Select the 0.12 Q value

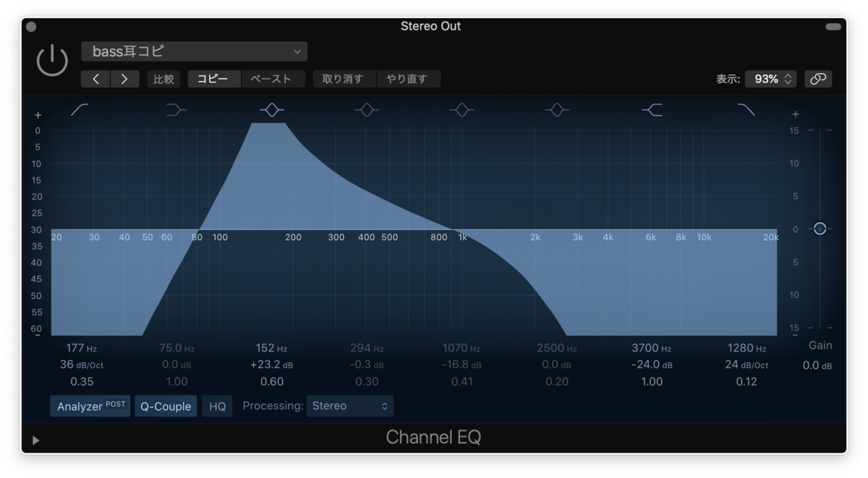[746, 381]
